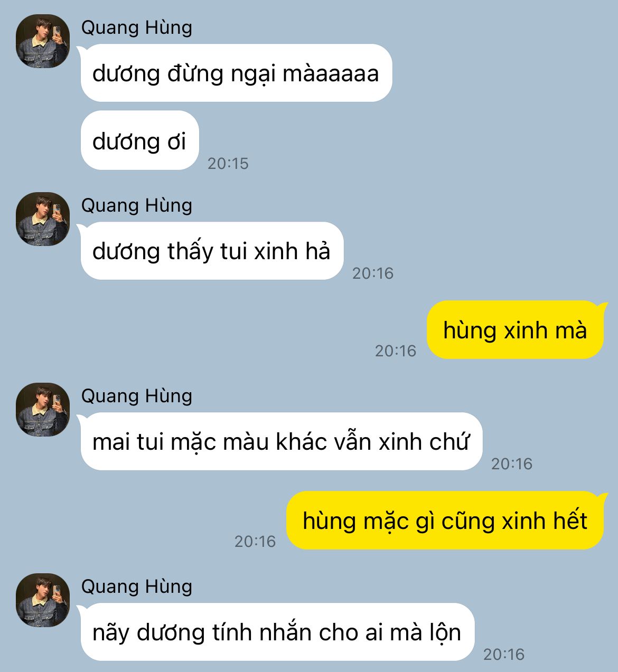
Task: Click the sender name above 'nãy dương tính nhắn'
Action: (x=137, y=586)
